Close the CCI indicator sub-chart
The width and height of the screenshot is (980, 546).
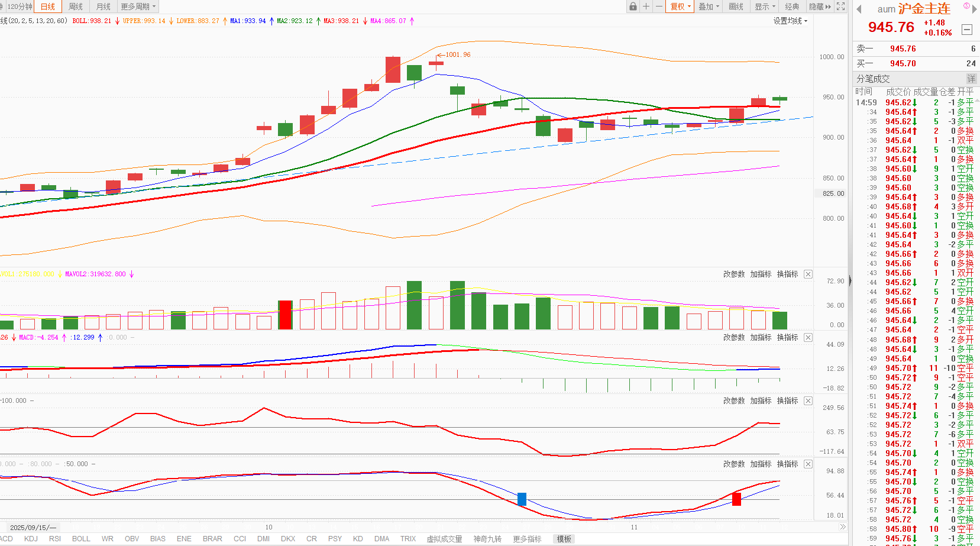tap(808, 401)
